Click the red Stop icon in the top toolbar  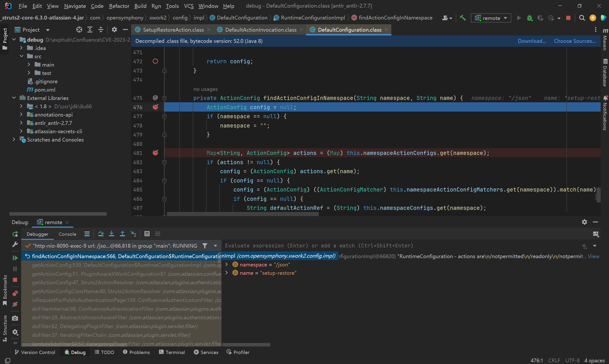click(568, 18)
